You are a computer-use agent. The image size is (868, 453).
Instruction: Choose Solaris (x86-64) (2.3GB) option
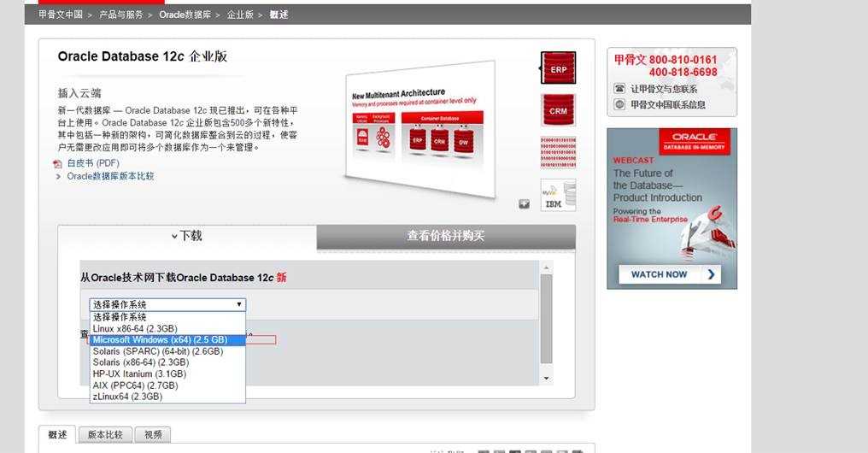pyautogui.click(x=167, y=362)
